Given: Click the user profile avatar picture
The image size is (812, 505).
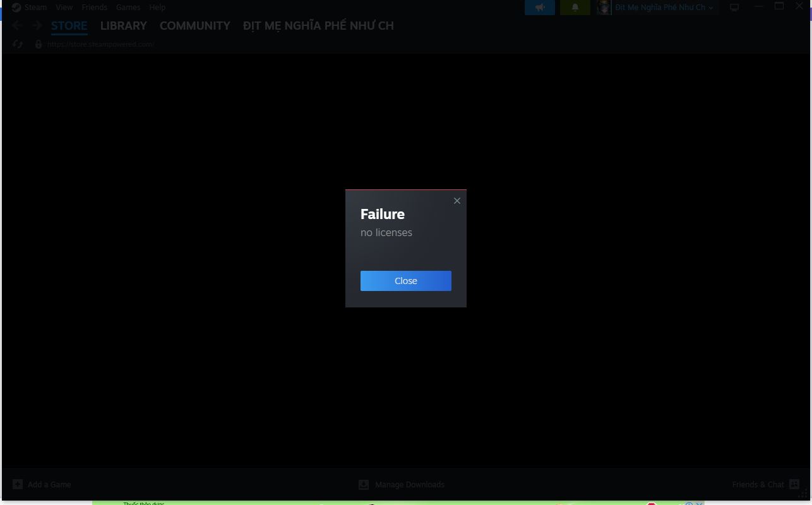Looking at the screenshot, I should tap(604, 8).
